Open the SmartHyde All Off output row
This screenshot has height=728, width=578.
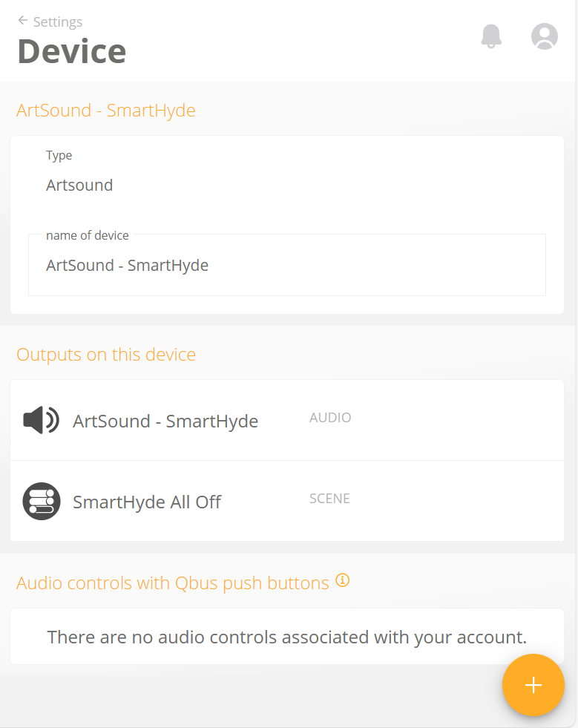tap(287, 501)
